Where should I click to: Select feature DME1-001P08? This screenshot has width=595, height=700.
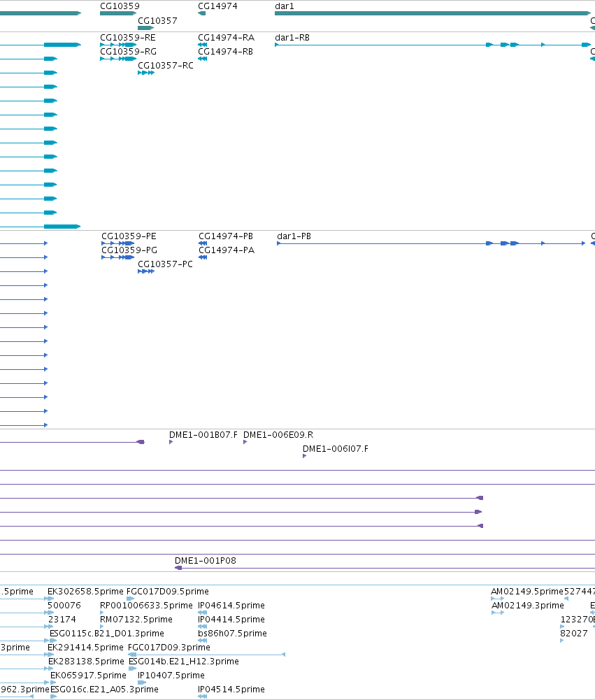[x=385, y=568]
